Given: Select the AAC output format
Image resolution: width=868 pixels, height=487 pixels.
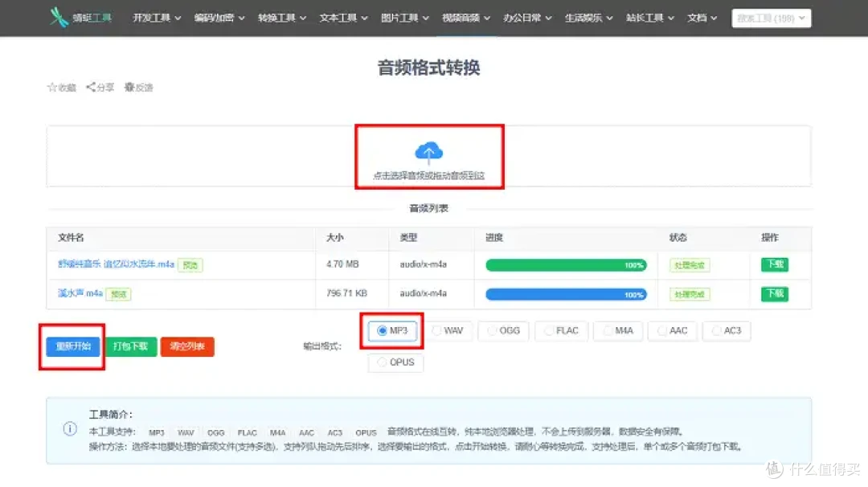Looking at the screenshot, I should click(672, 330).
